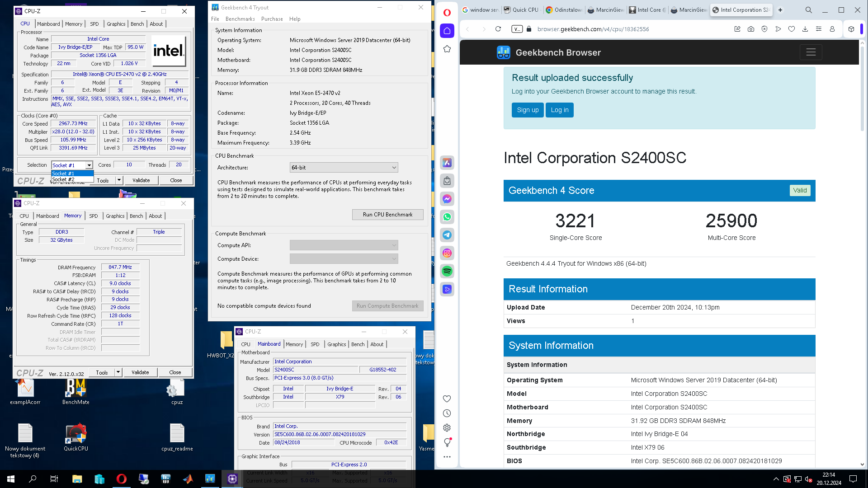Switch to SPD tab in top CPU-Z

pos(94,24)
